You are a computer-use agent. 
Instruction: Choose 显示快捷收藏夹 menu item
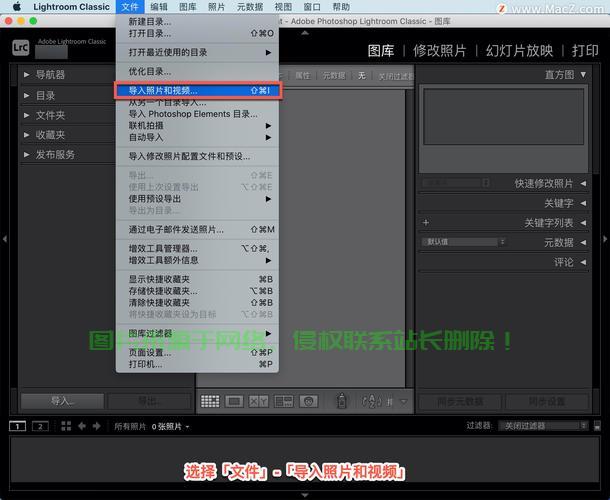click(198, 279)
